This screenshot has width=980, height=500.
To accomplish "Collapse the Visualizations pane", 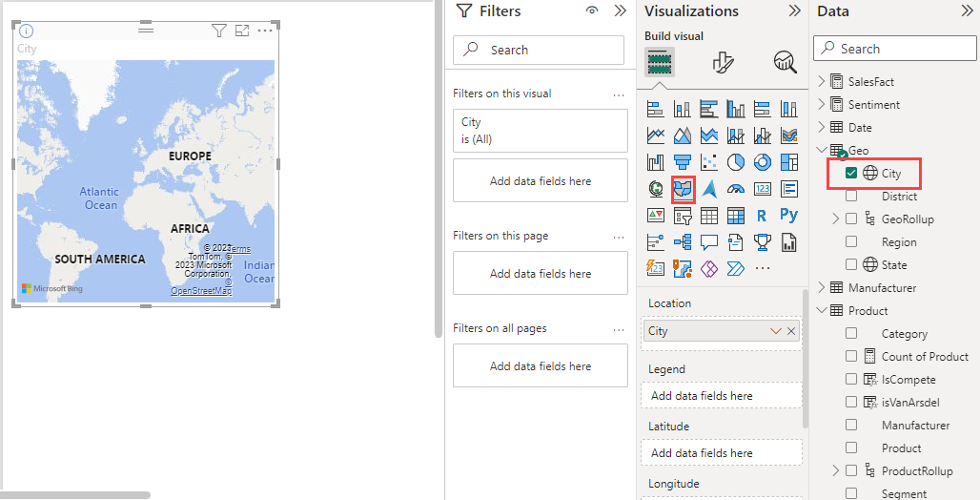I will pyautogui.click(x=794, y=10).
